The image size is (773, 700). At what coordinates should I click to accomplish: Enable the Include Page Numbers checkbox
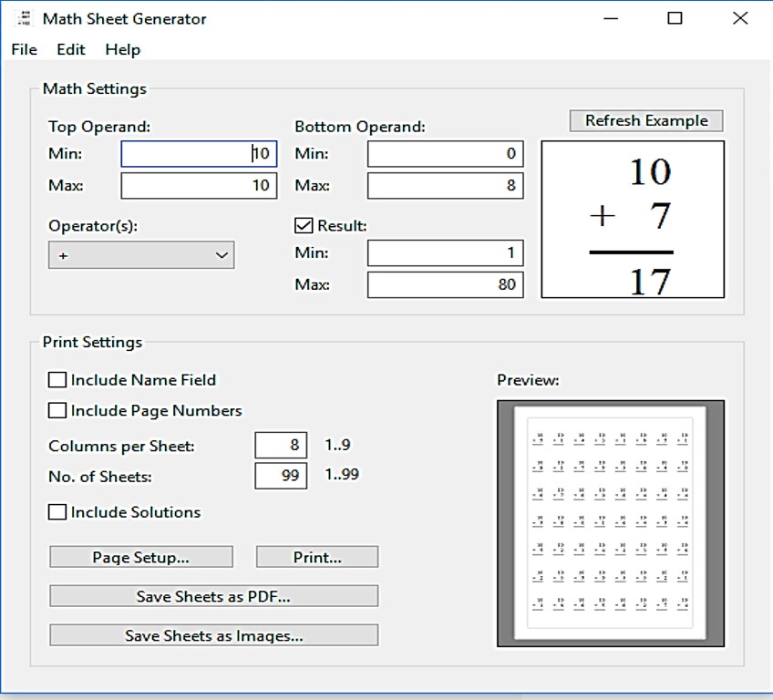tap(57, 411)
